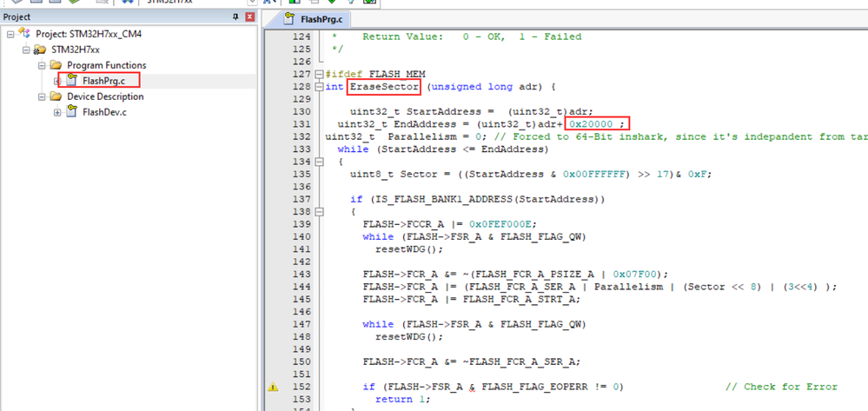Fold the EraseSector function at line 128
The height and width of the screenshot is (411, 868).
(x=318, y=87)
